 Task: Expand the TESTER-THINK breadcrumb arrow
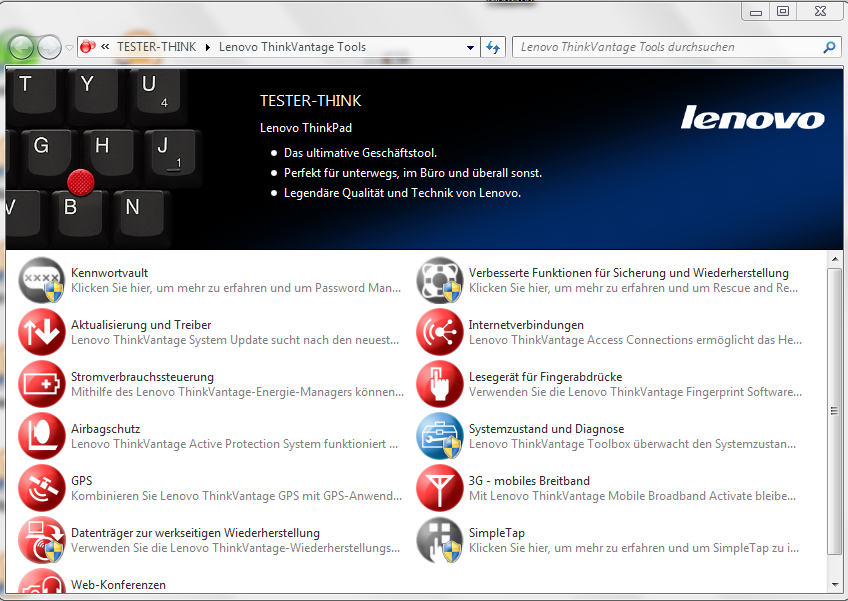point(208,48)
